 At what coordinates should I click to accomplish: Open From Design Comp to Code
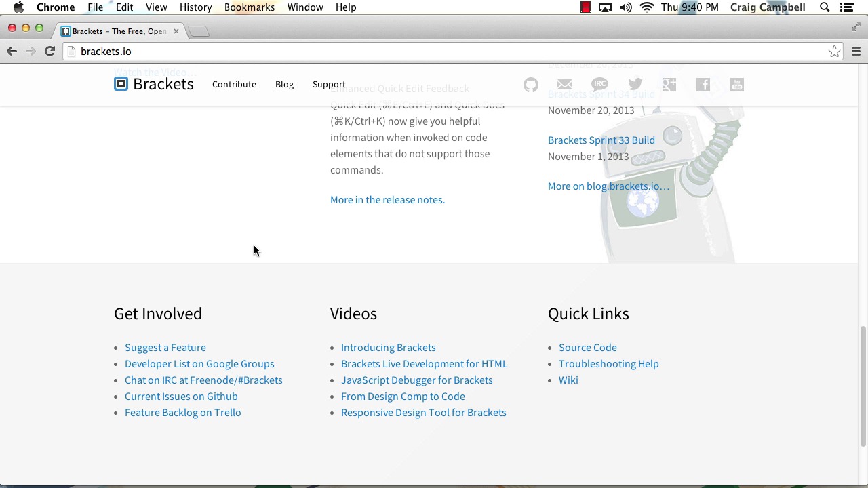(x=403, y=396)
